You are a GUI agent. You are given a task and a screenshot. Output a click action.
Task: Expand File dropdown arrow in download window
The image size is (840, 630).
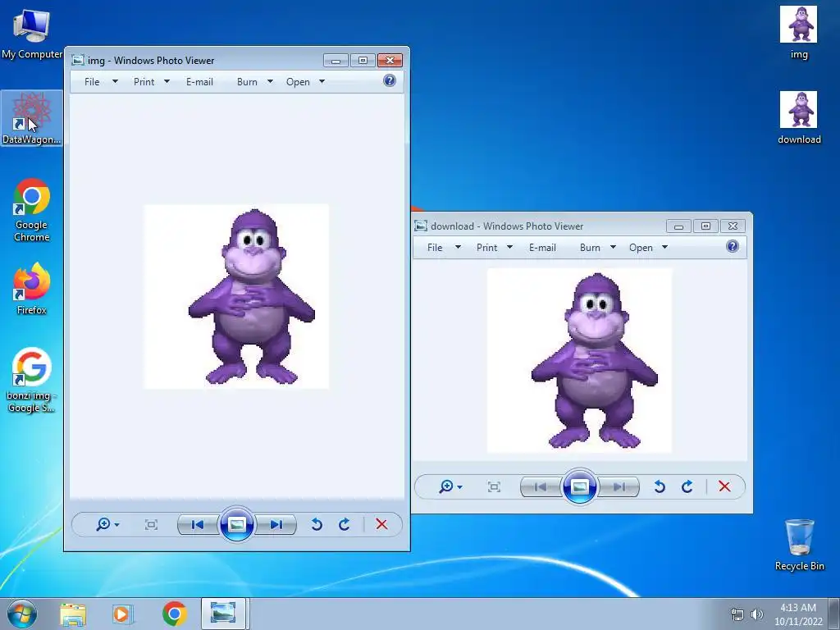(x=458, y=247)
